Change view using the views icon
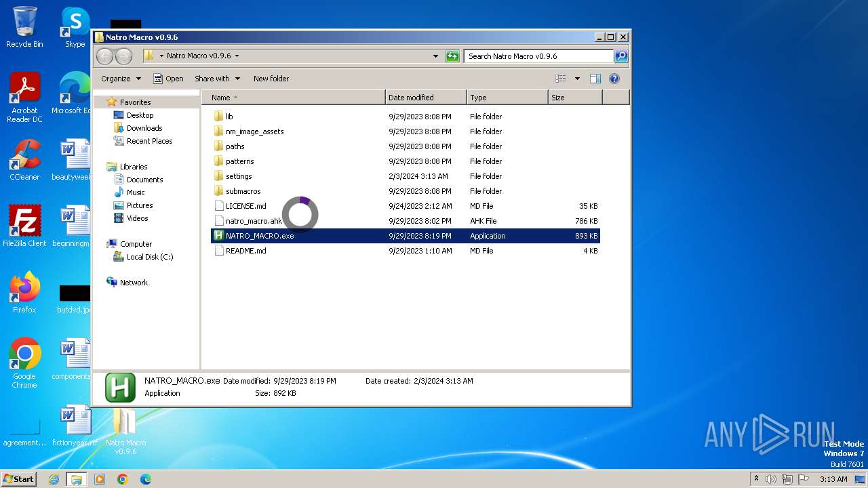 pyautogui.click(x=560, y=79)
